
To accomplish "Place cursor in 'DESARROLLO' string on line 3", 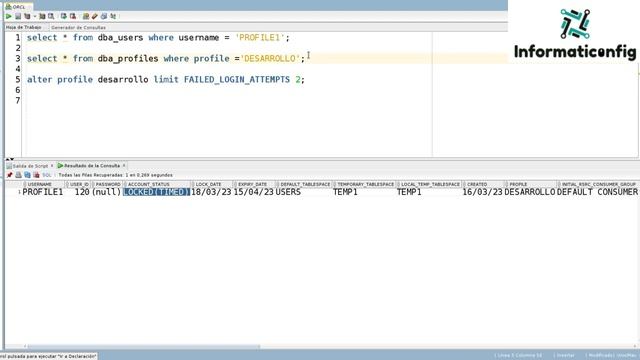I will point(270,58).
